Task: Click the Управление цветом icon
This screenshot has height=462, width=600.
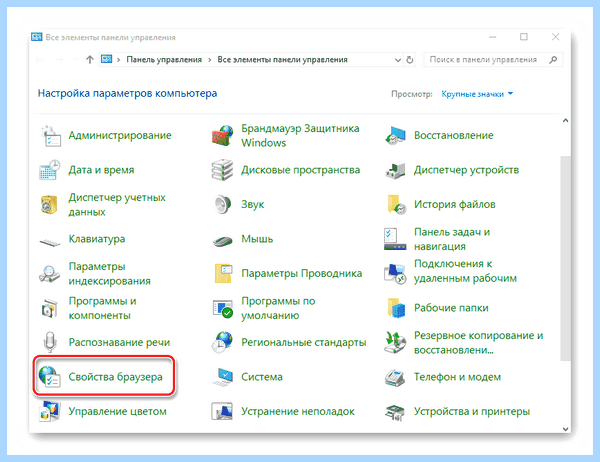Action: click(50, 411)
